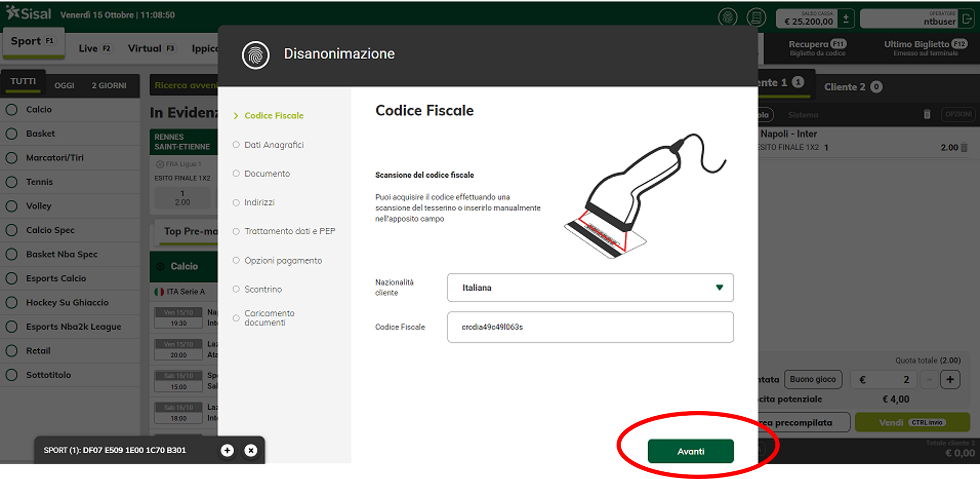
Task: Click the Sab 16/10 15:00 match time
Action: (x=179, y=381)
